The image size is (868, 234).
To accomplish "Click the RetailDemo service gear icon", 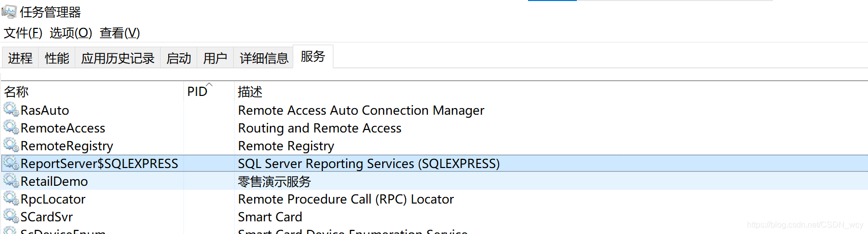I will [x=11, y=181].
